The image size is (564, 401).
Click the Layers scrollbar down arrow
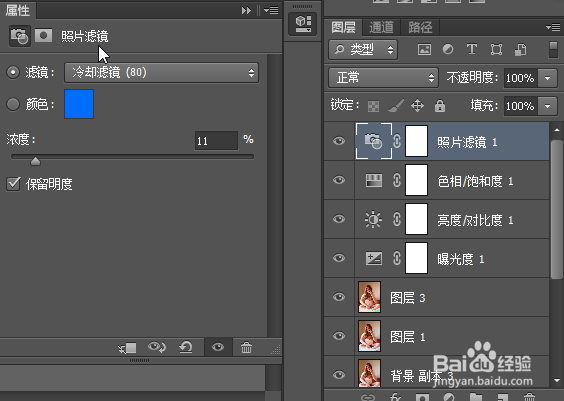(557, 381)
